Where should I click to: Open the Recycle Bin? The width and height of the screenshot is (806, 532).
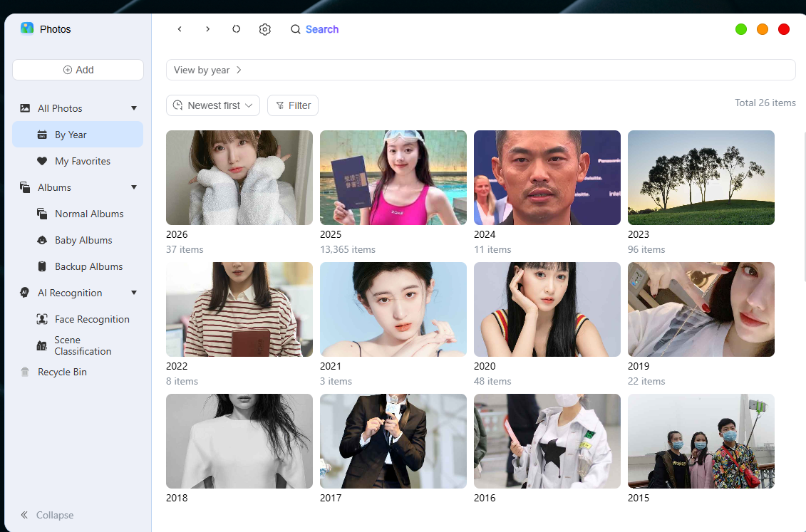click(78, 372)
